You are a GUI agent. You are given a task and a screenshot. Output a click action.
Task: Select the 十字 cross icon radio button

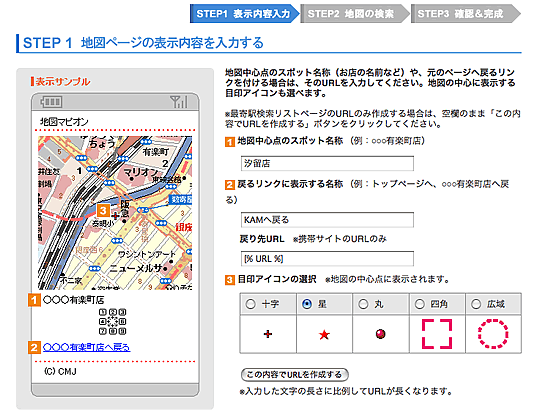point(250,304)
